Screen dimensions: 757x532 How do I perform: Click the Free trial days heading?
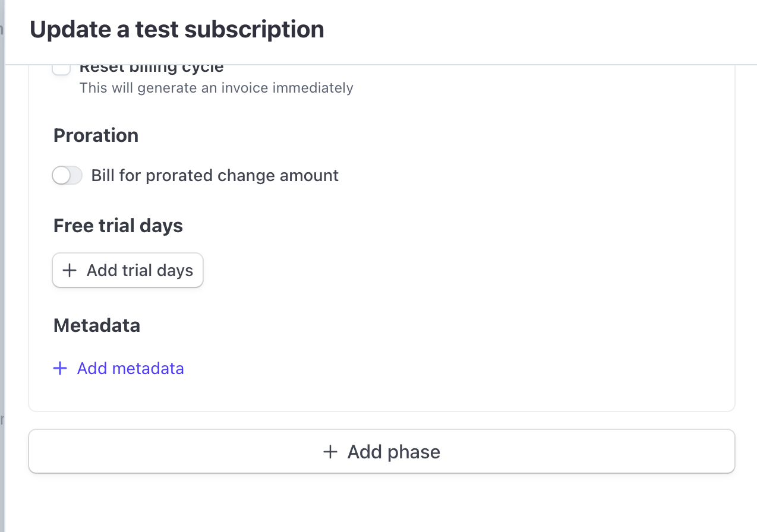pos(118,226)
